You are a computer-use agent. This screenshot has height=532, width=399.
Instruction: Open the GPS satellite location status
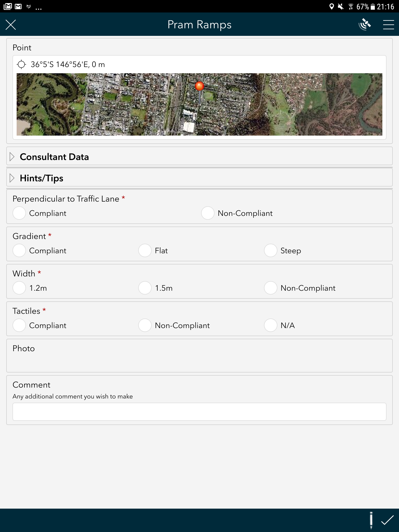pos(365,25)
